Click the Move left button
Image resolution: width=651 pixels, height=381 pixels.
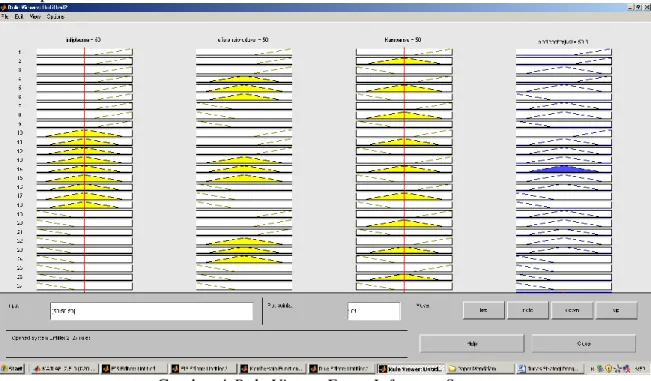483,310
